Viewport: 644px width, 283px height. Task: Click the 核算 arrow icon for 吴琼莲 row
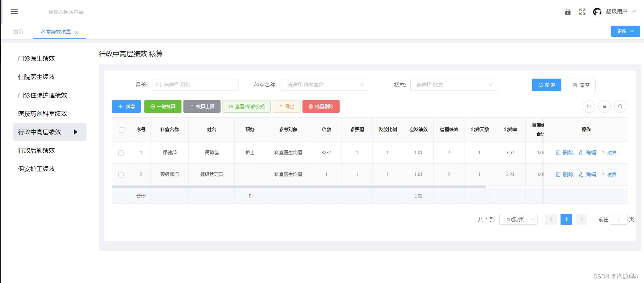click(x=603, y=153)
